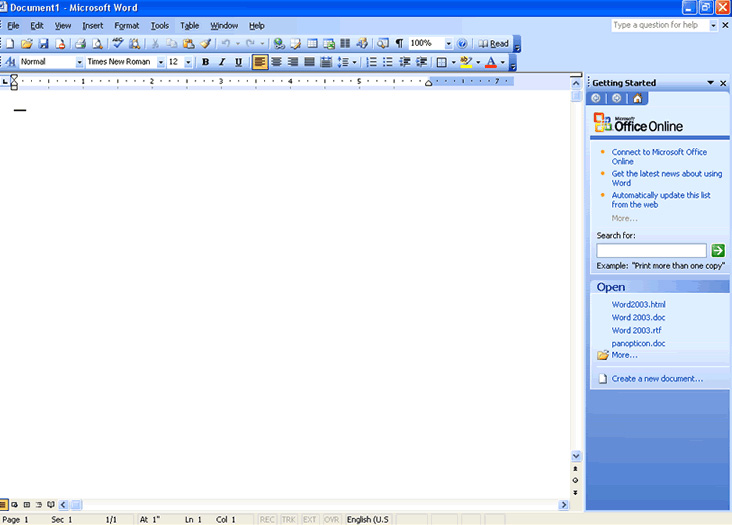Screen dimensions: 732x525
Task: Open the Word 2003.doc recent file link
Action: point(638,317)
